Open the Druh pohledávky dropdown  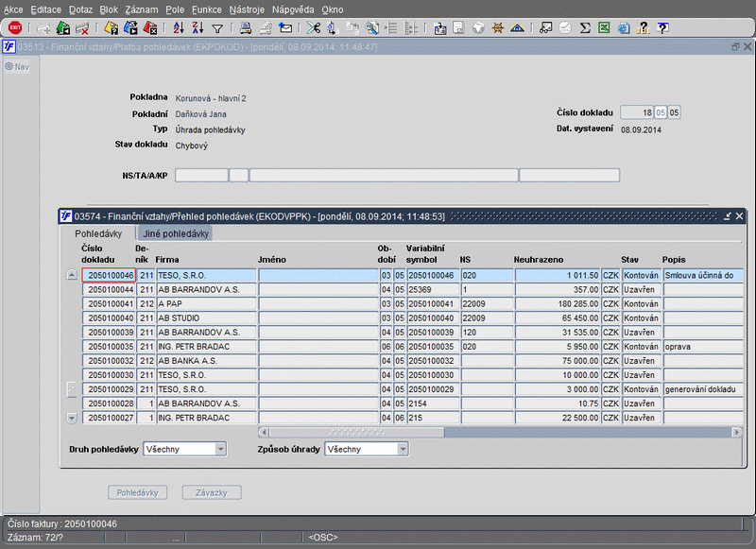(x=220, y=449)
